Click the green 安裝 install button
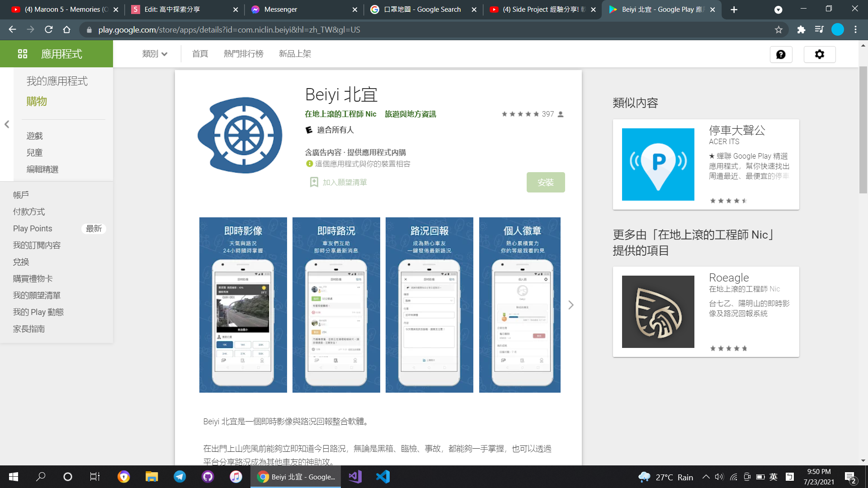The width and height of the screenshot is (868, 488). 545,182
